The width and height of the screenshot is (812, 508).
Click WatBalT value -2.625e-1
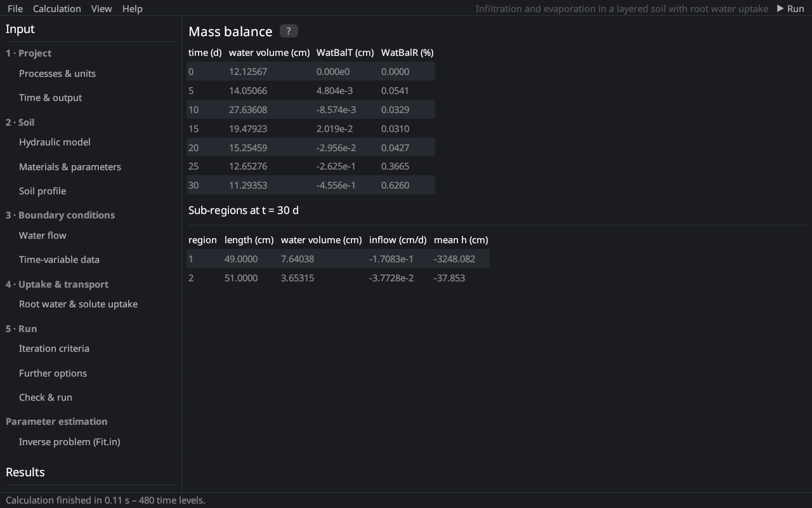coord(336,166)
